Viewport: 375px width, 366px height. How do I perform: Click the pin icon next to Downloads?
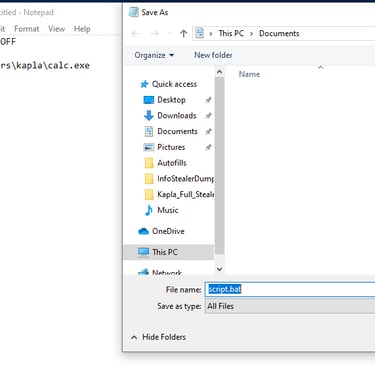(208, 116)
